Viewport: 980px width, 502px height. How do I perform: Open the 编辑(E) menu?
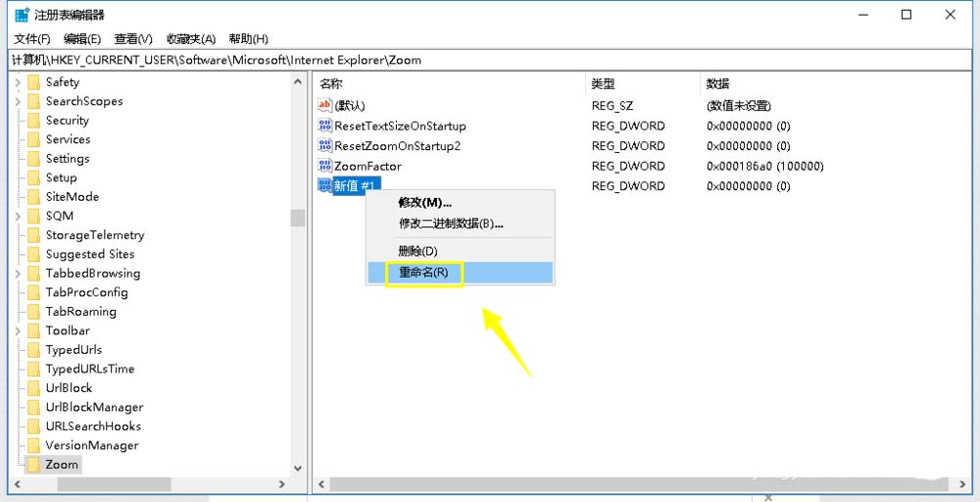point(82,39)
